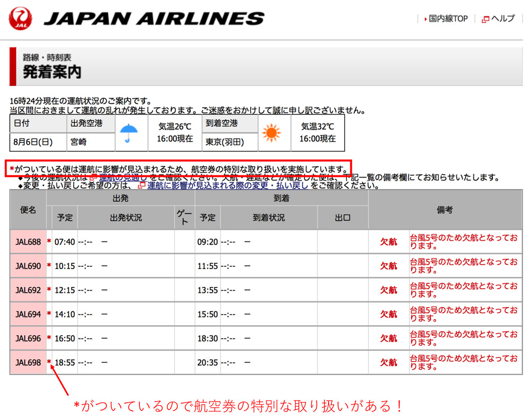530x420 pixels.
Task: Click the red asterisk next to JAL698
Action: click(49, 362)
